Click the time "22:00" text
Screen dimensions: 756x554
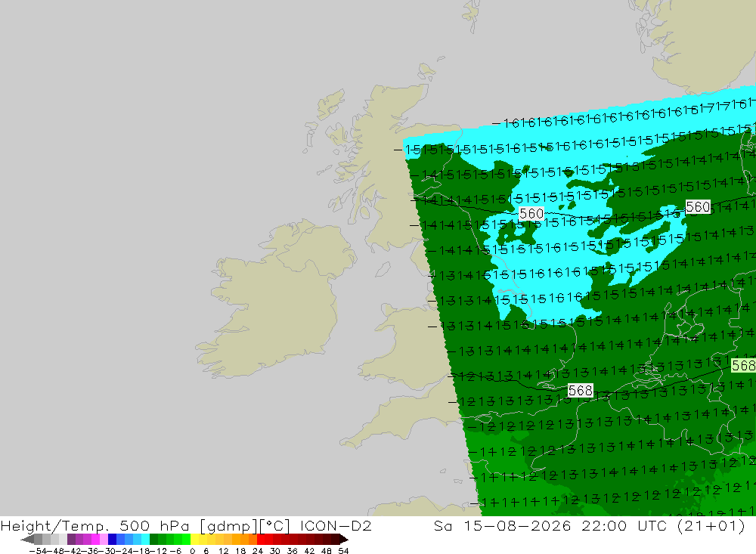coord(604,525)
